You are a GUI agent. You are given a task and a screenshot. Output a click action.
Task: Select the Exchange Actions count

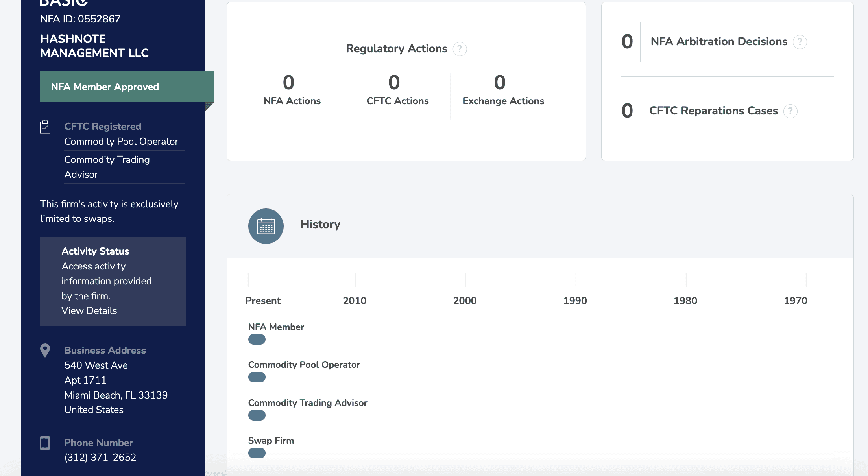tap(500, 83)
